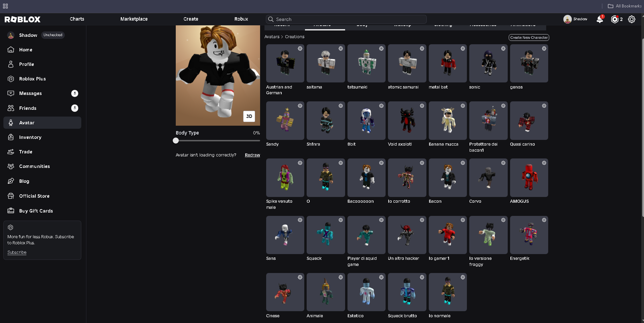The height and width of the screenshot is (323, 644).
Task: Adjust the Body Type slider handle
Action: point(176,141)
